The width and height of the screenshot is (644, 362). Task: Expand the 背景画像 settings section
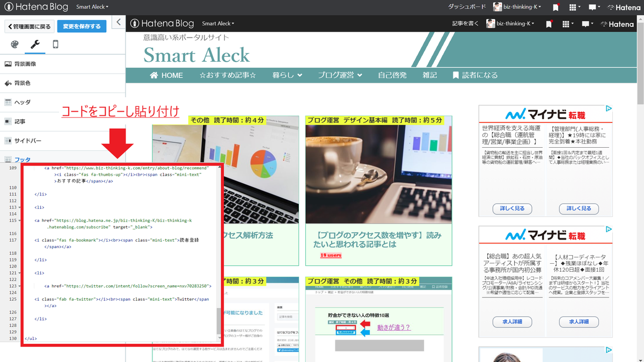[x=63, y=64]
